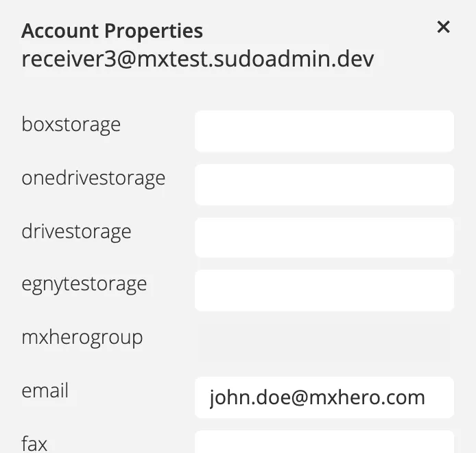Select the onedrivestorage label text
Screen dimensions: 476x453
click(93, 178)
